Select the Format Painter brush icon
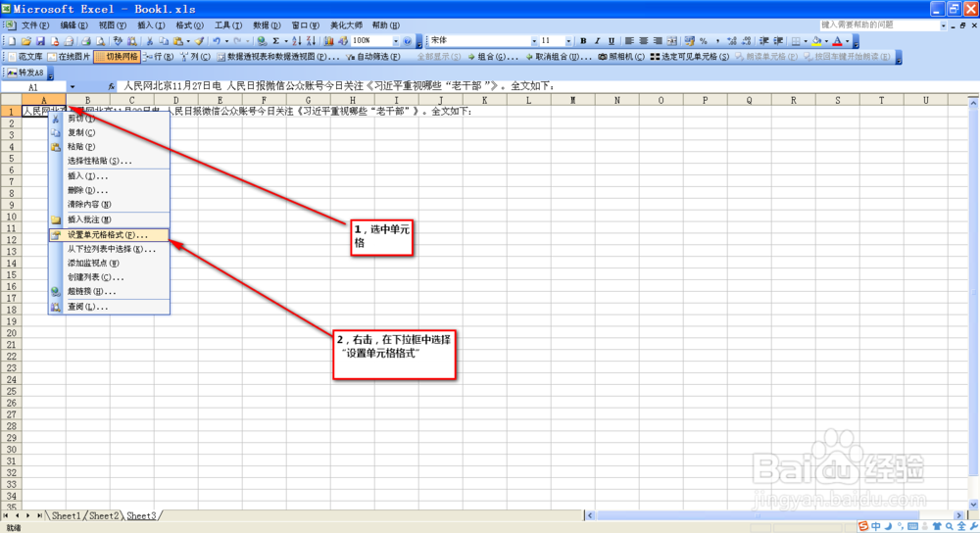Screen dimensions: 980x533 199,41
